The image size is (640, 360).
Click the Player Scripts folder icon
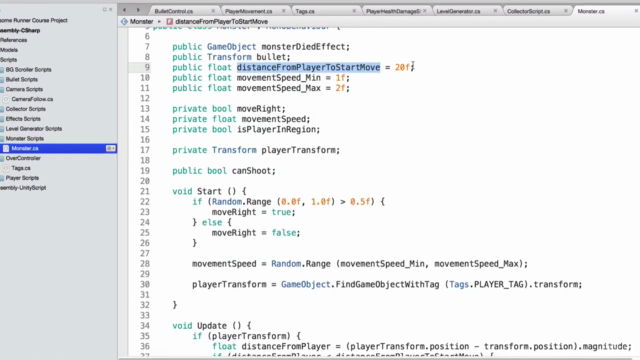coord(2,178)
